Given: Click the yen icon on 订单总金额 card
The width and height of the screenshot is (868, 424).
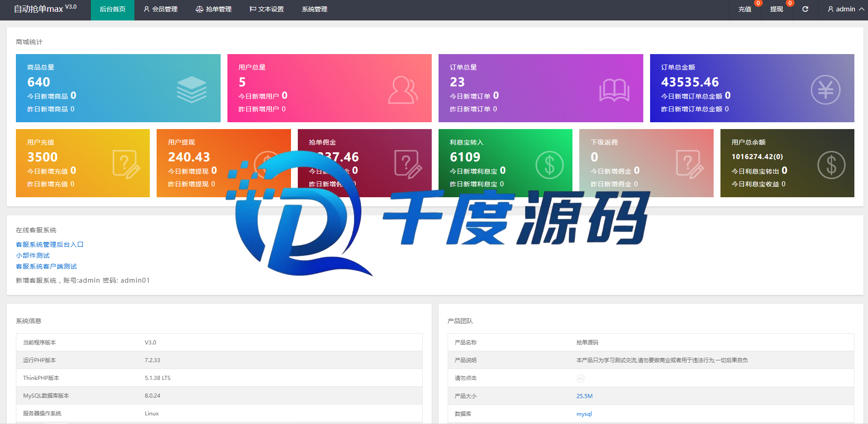Looking at the screenshot, I should pyautogui.click(x=825, y=90).
